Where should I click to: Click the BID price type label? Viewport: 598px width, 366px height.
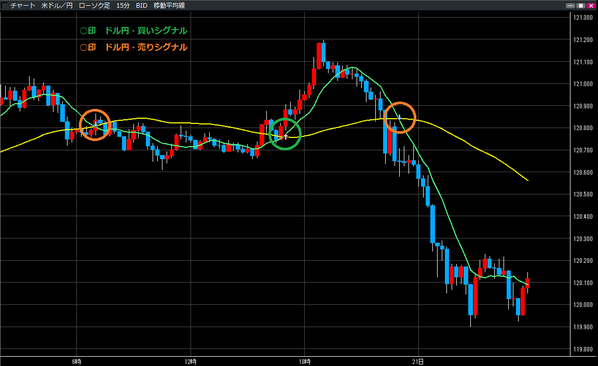tap(141, 6)
